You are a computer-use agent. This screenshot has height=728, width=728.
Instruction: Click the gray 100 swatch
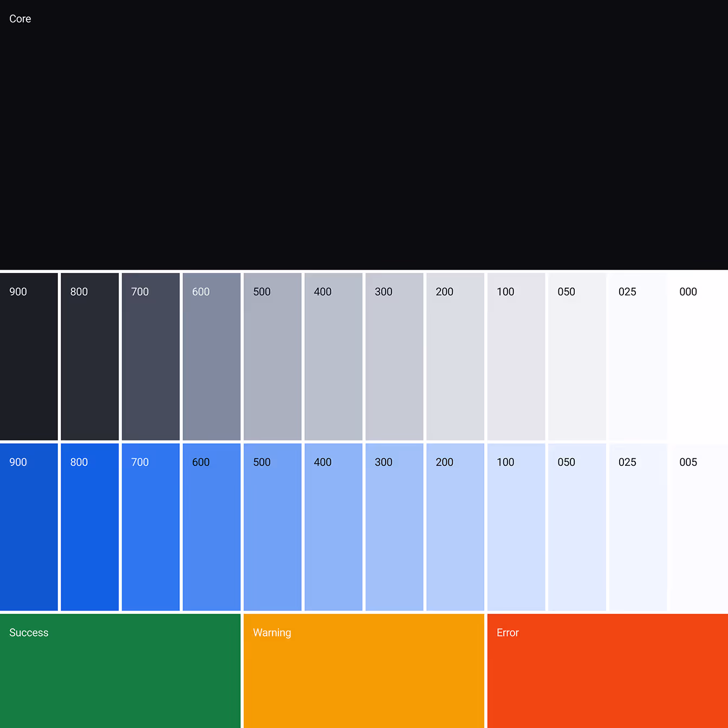[516, 356]
